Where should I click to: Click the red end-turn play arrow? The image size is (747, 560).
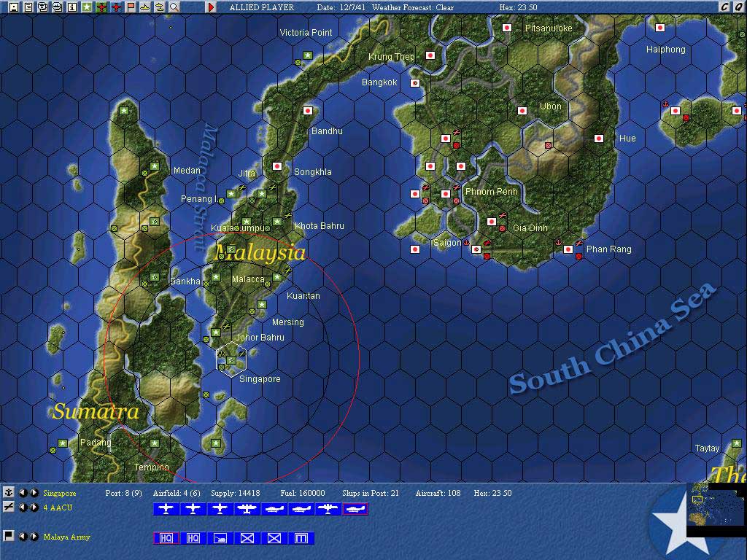211,7
